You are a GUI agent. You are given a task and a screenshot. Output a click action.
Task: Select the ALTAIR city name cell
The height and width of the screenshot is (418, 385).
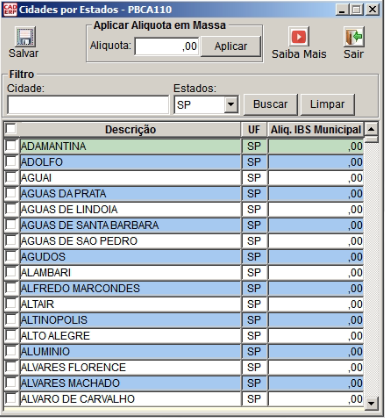[x=130, y=304]
